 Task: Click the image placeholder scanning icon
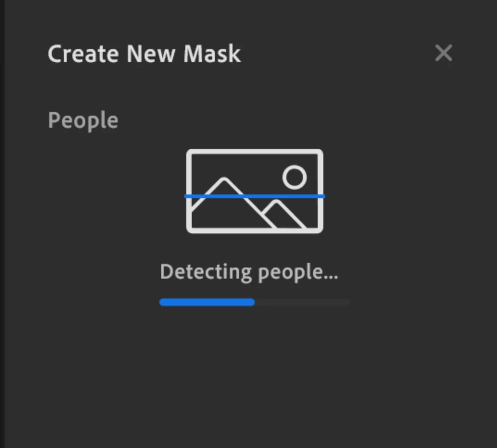255,191
